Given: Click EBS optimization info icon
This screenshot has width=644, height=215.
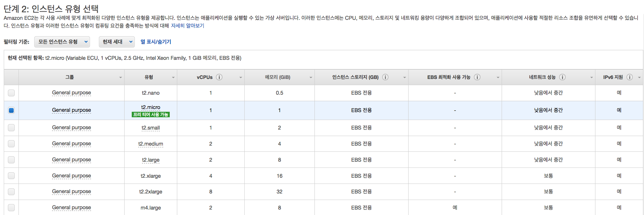Looking at the screenshot, I should pyautogui.click(x=477, y=77).
